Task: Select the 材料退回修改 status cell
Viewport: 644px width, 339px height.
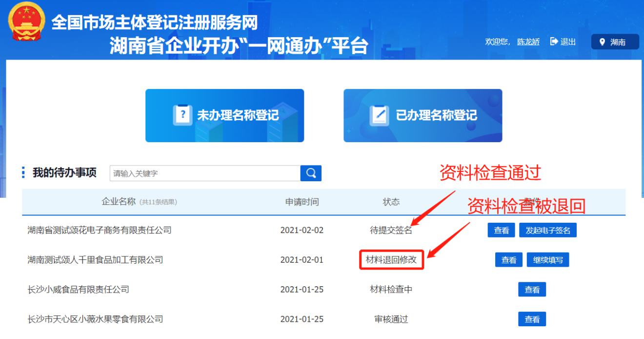Action: [x=391, y=260]
